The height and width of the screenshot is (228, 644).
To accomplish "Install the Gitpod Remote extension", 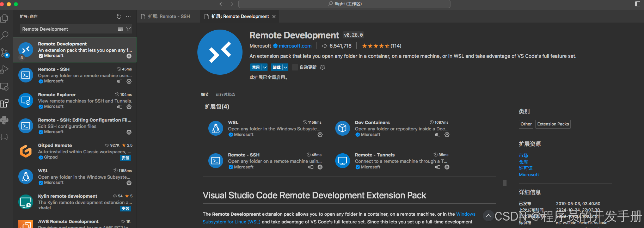I will point(125,158).
